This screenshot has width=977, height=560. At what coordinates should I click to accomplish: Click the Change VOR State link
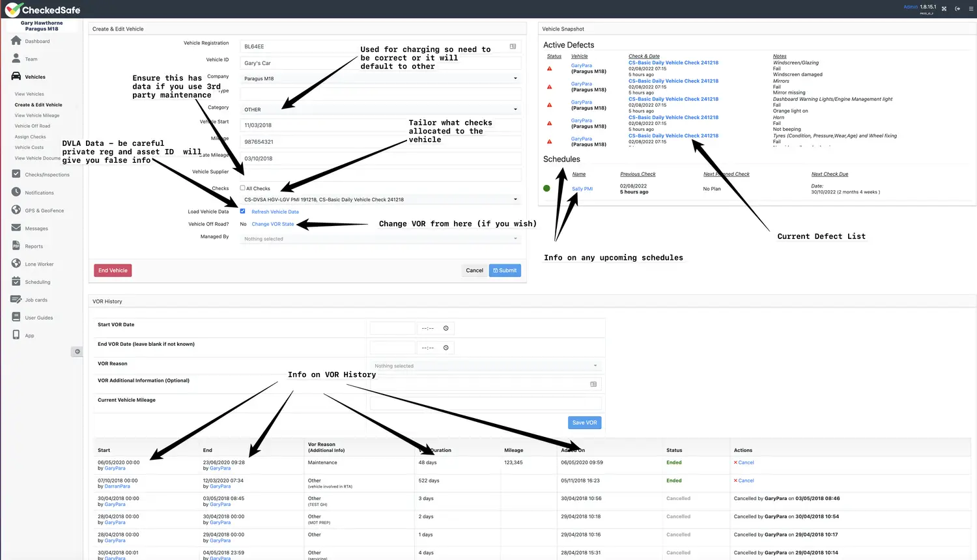(272, 224)
